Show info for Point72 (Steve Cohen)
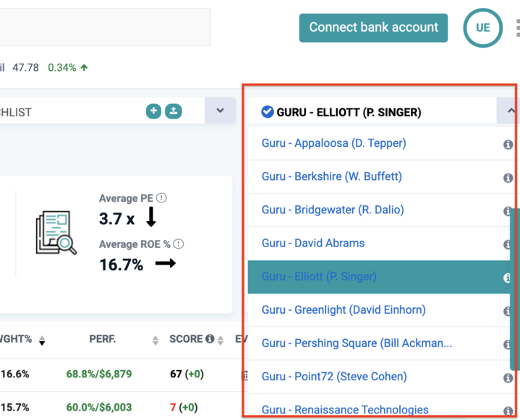Viewport: 520px width, 420px height. [x=508, y=377]
